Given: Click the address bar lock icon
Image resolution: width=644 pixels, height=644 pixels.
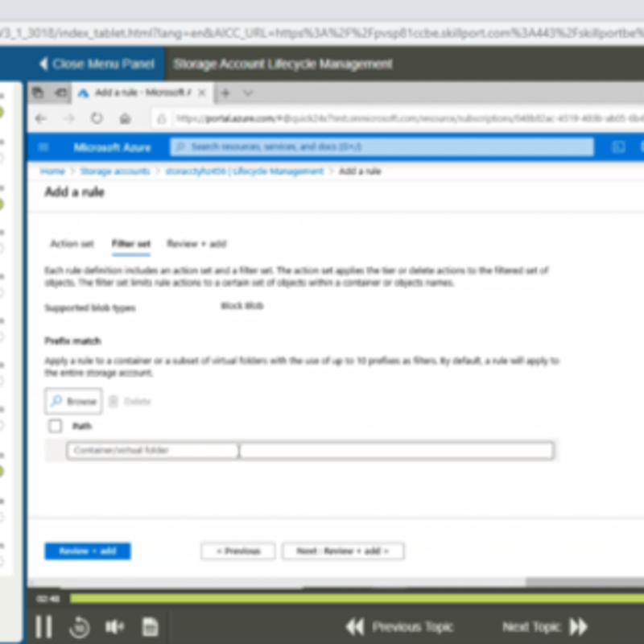Looking at the screenshot, I should (x=162, y=118).
